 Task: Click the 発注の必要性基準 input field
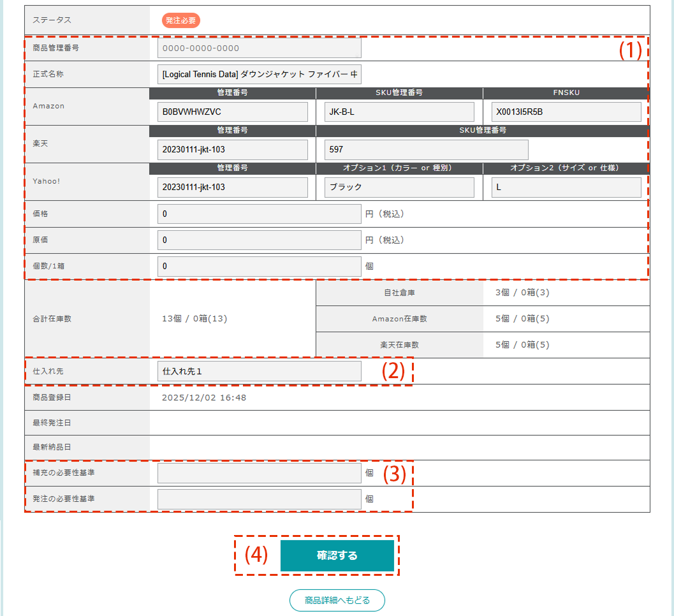click(259, 499)
